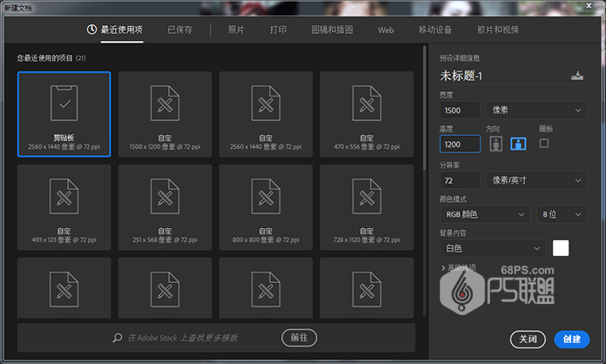Screen dimensions: 606x364
Task: Click the Close button
Action: (x=528, y=340)
